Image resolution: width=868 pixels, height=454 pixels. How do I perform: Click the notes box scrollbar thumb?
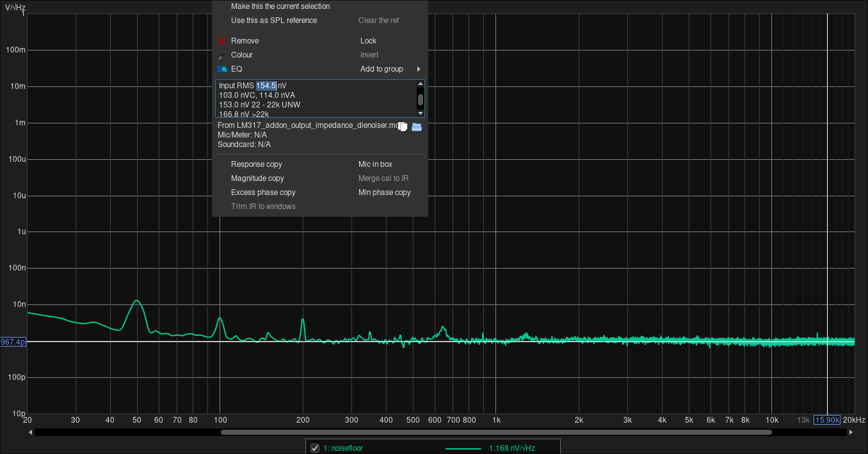[421, 99]
